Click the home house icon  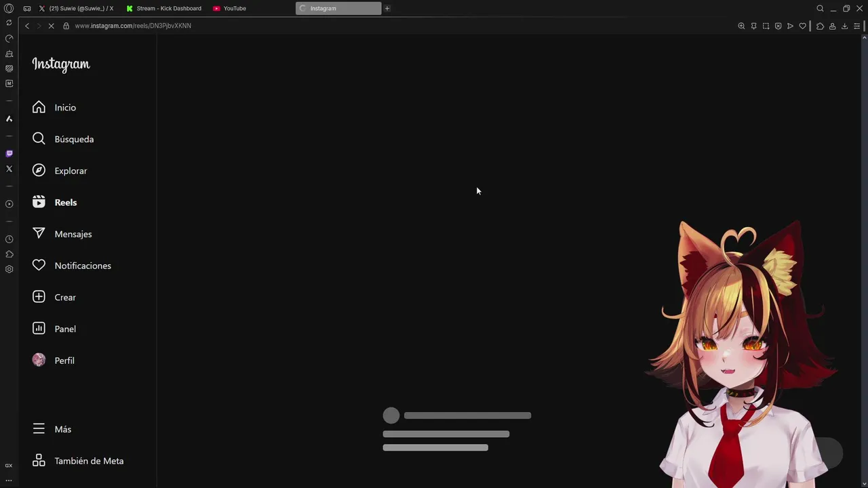click(39, 107)
